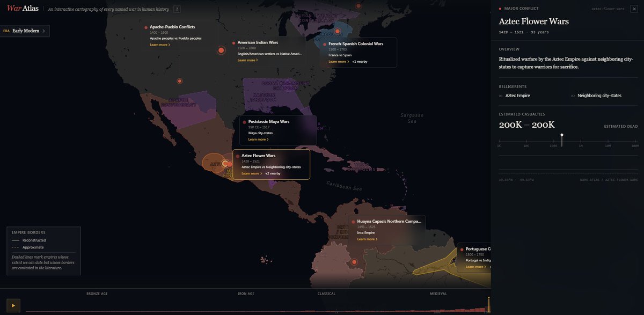
Task: Open Learn more for American Indian Wars
Action: pos(248,60)
